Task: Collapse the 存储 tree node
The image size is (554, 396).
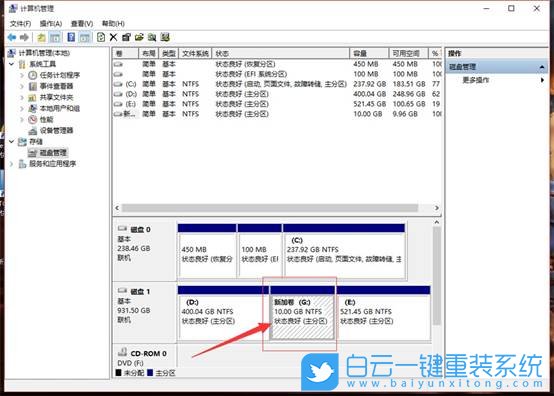Action: (x=12, y=142)
